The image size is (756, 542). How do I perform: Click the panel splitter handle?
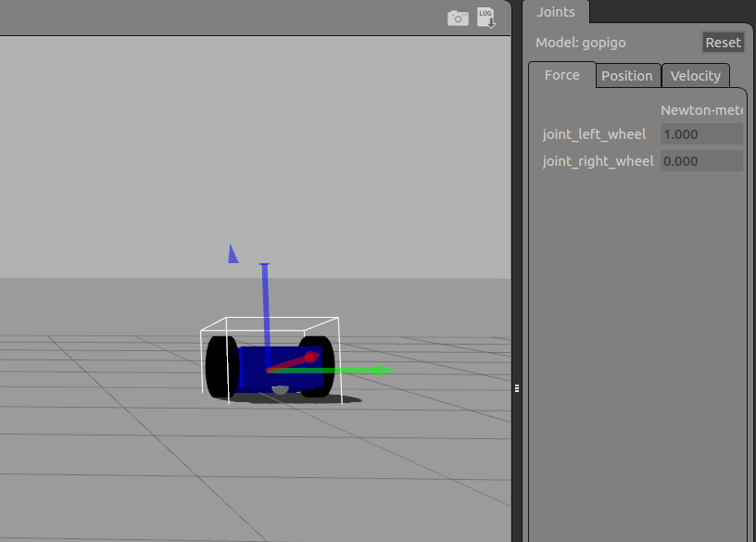point(517,388)
